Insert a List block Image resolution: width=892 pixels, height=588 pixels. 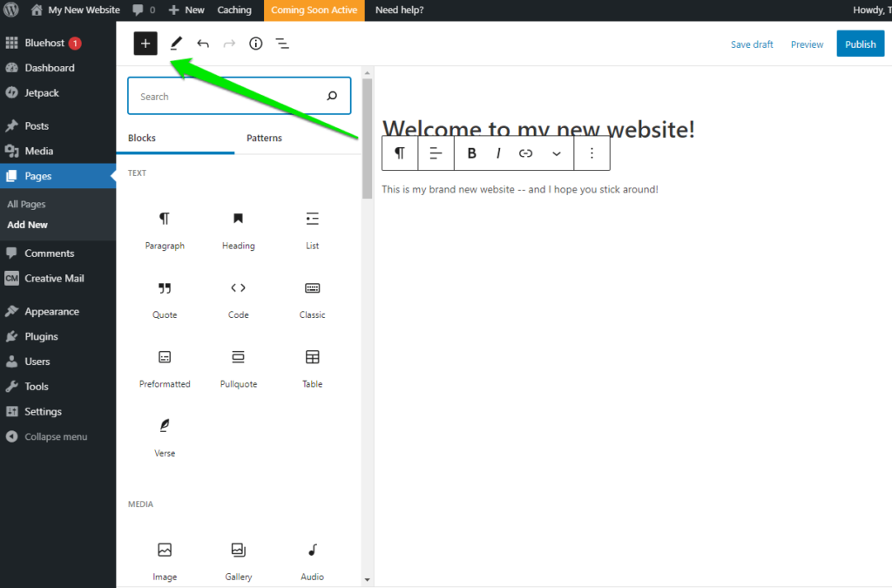[x=313, y=230]
